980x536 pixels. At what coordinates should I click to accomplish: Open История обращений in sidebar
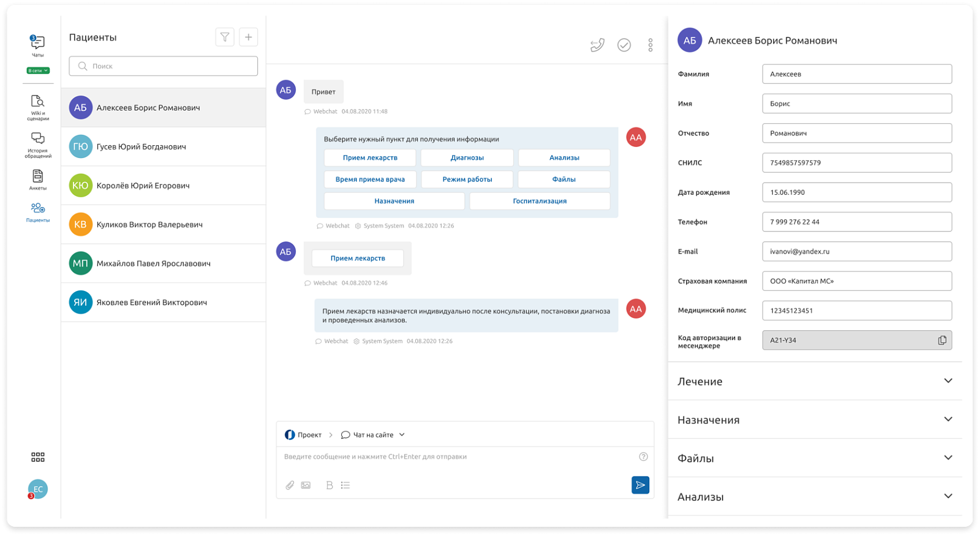37,145
